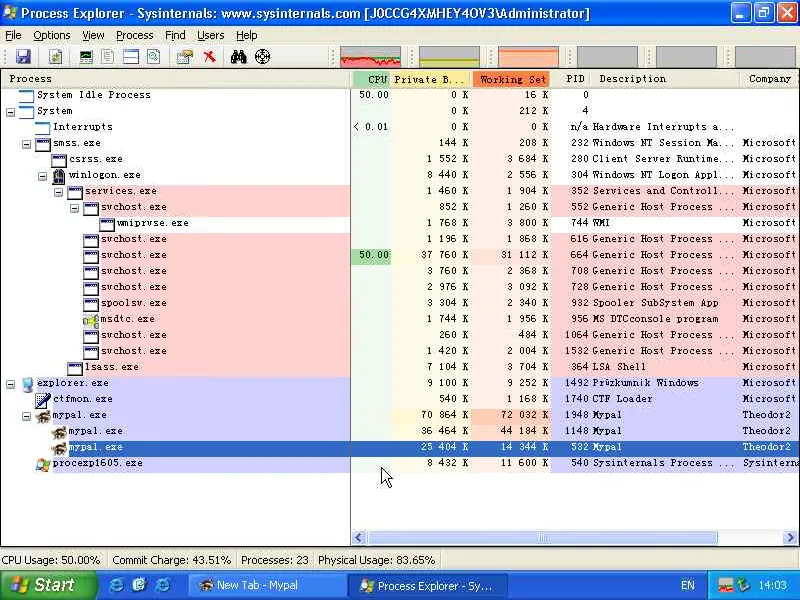Screen dimensions: 800x600
Task: Collapse the explorer.exe tree node
Action: (x=11, y=384)
